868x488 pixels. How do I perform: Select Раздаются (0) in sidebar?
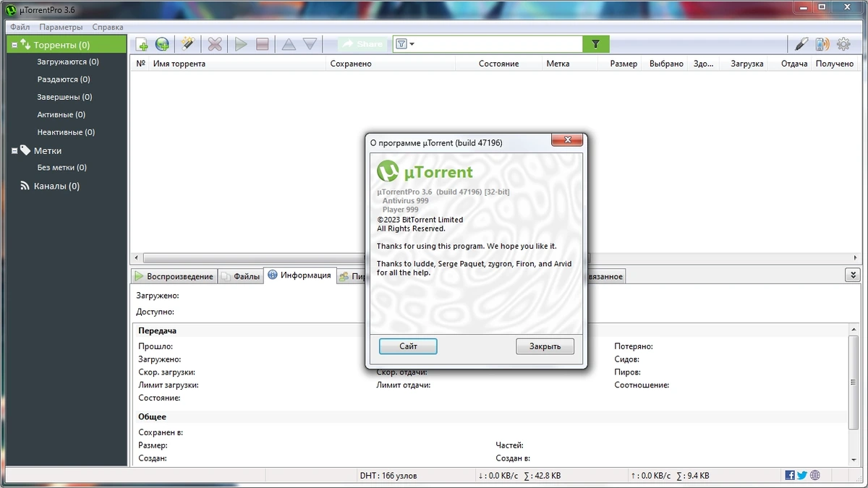point(64,80)
